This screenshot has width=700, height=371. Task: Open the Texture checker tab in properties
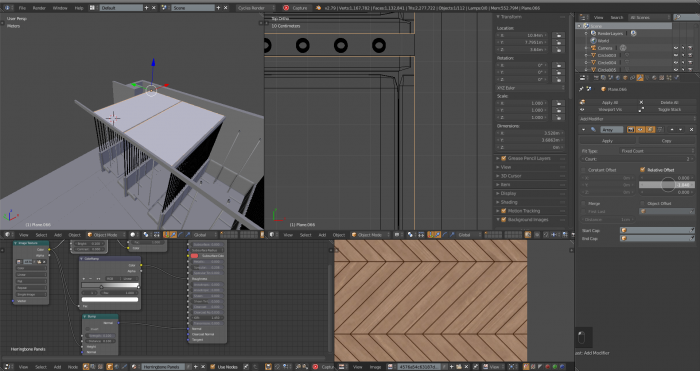tap(662, 78)
